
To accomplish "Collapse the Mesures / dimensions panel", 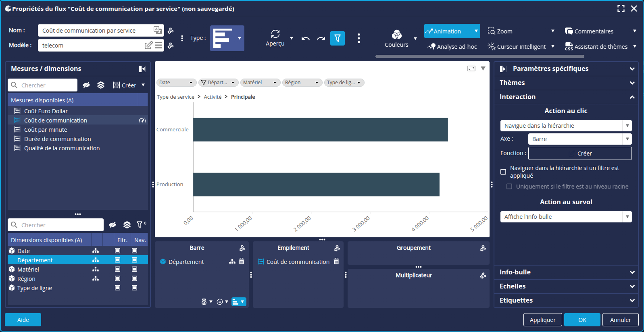I will point(142,69).
